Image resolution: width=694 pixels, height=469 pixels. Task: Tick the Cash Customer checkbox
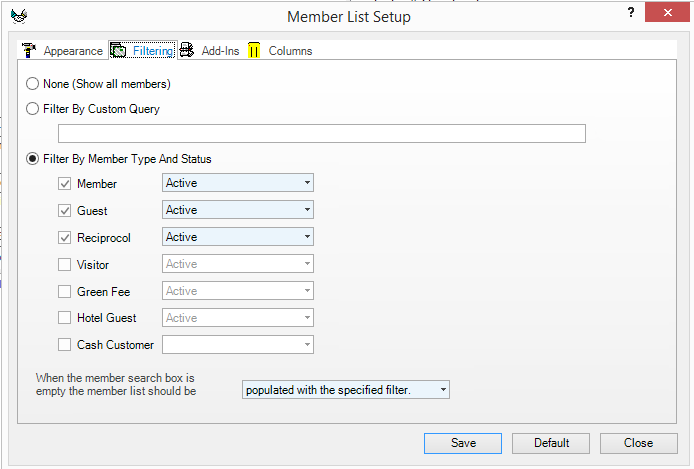[65, 345]
